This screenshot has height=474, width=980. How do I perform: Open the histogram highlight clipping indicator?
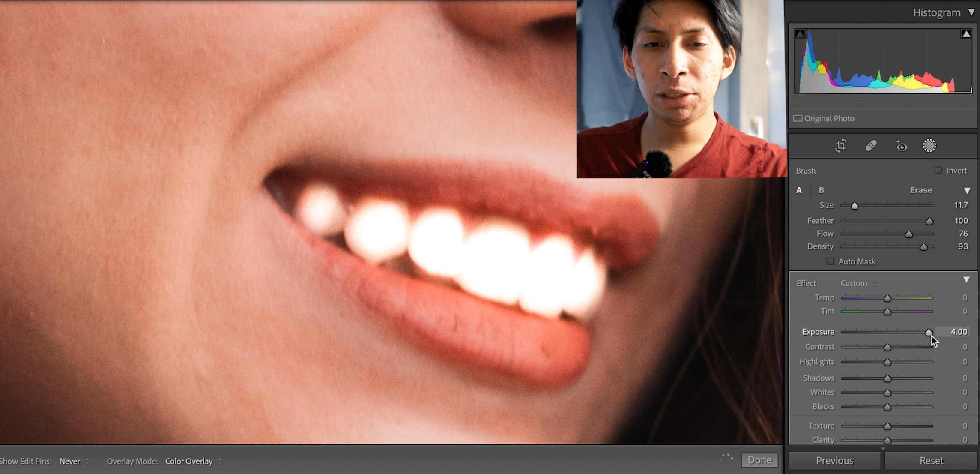(966, 33)
